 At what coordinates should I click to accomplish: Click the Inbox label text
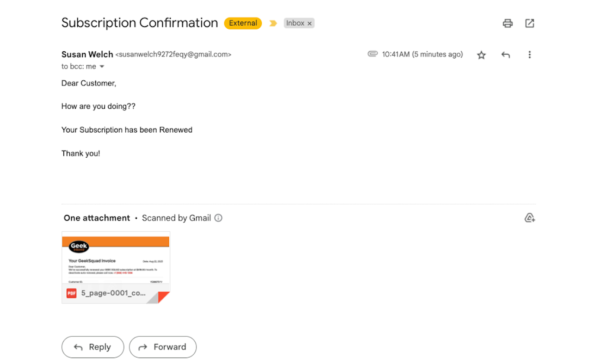point(295,23)
